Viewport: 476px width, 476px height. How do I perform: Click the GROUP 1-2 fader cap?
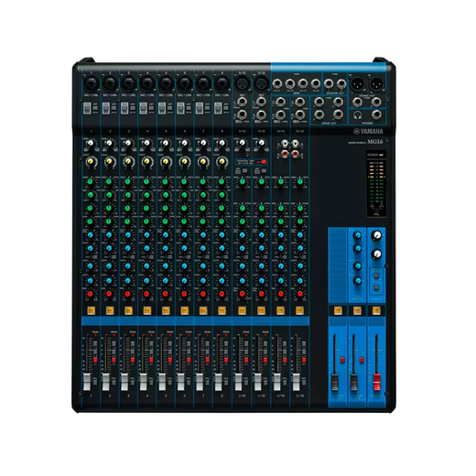[335, 382]
